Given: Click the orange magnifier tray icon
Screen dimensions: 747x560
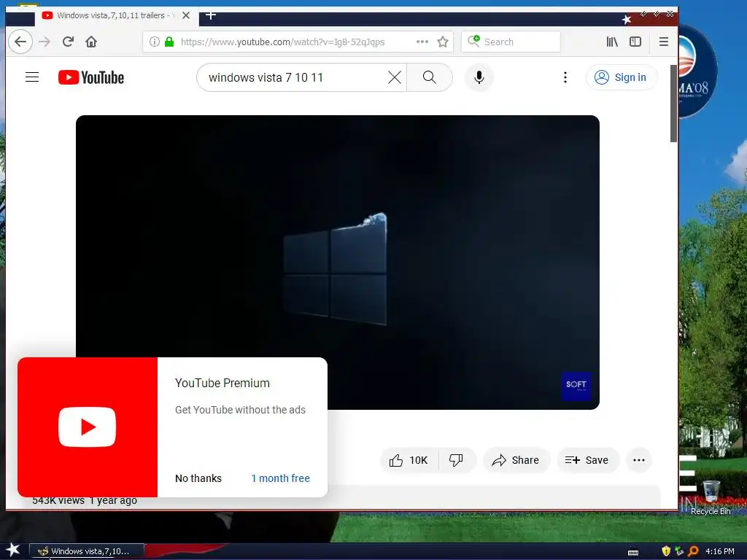Looking at the screenshot, I should pyautogui.click(x=694, y=551).
